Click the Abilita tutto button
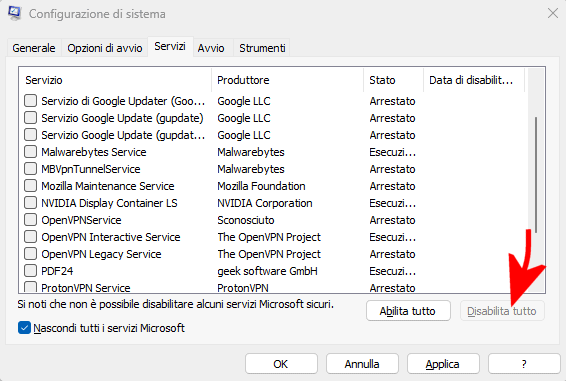This screenshot has width=566, height=381. point(408,311)
